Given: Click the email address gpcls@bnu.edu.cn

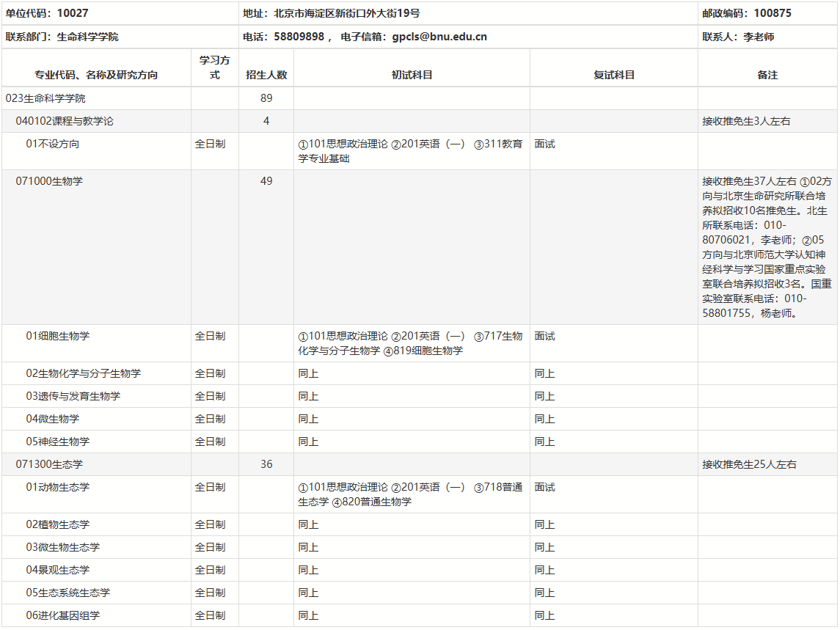Looking at the screenshot, I should [439, 37].
